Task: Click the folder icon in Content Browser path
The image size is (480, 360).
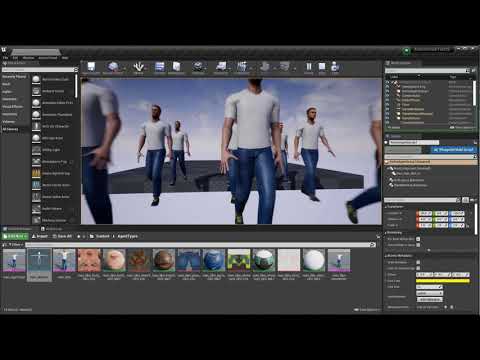Action: 92,236
